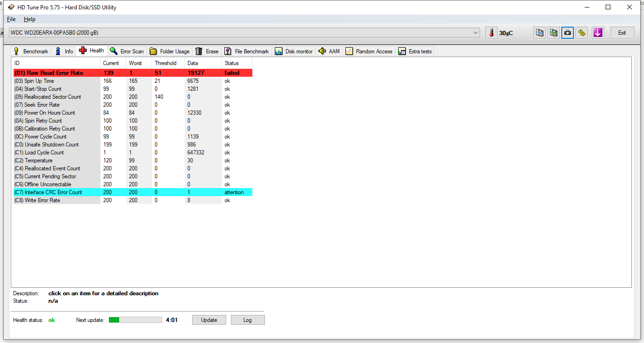Click the Update button
Viewport: 644px width, 343px height.
coord(209,320)
